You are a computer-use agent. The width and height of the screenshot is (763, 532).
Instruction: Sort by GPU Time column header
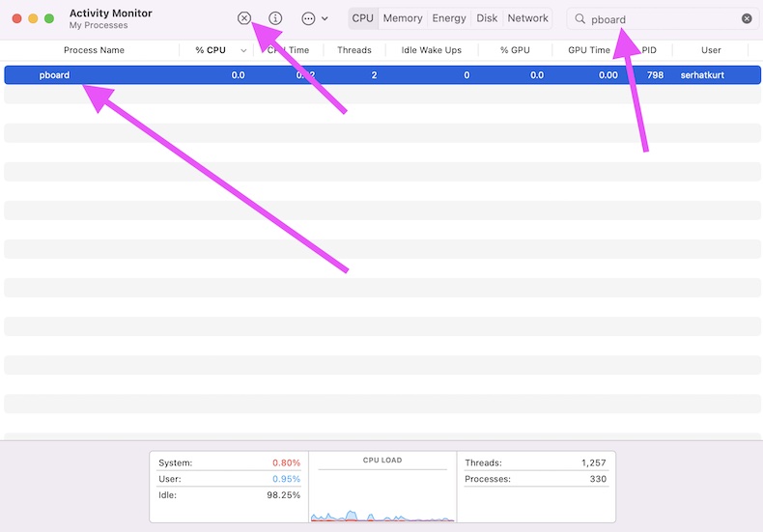[x=589, y=50]
